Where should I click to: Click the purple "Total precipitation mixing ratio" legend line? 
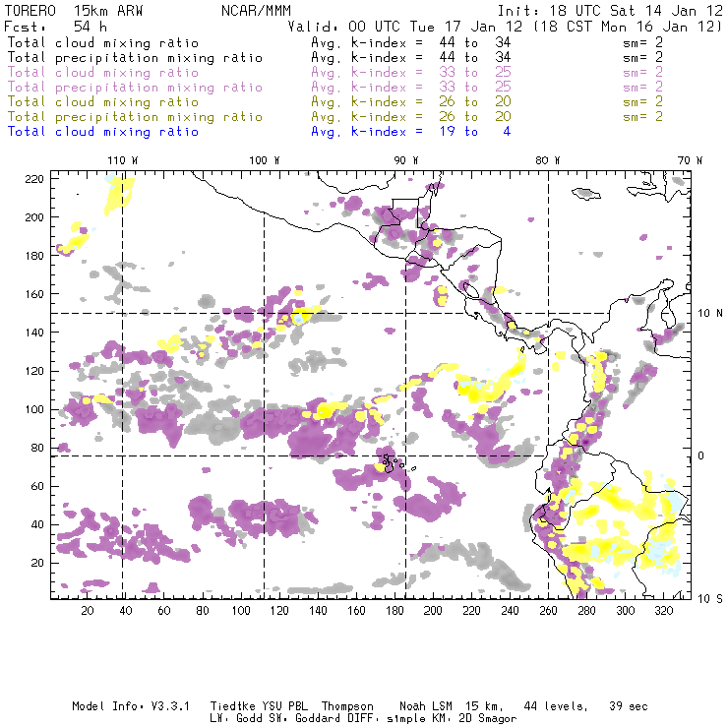click(135, 88)
